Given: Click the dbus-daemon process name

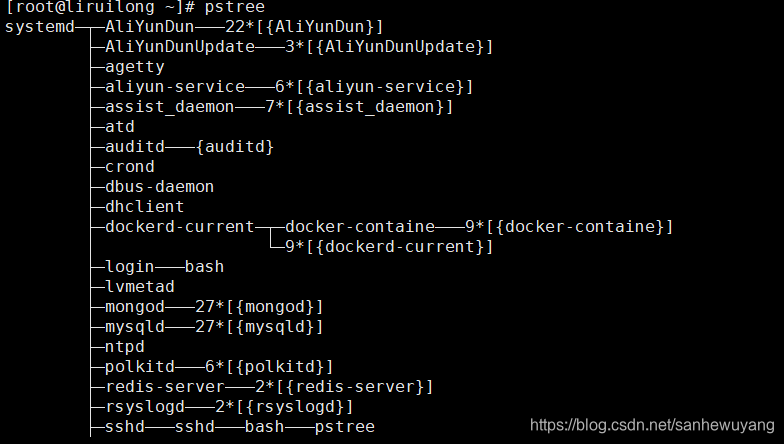Looking at the screenshot, I should tap(159, 187).
